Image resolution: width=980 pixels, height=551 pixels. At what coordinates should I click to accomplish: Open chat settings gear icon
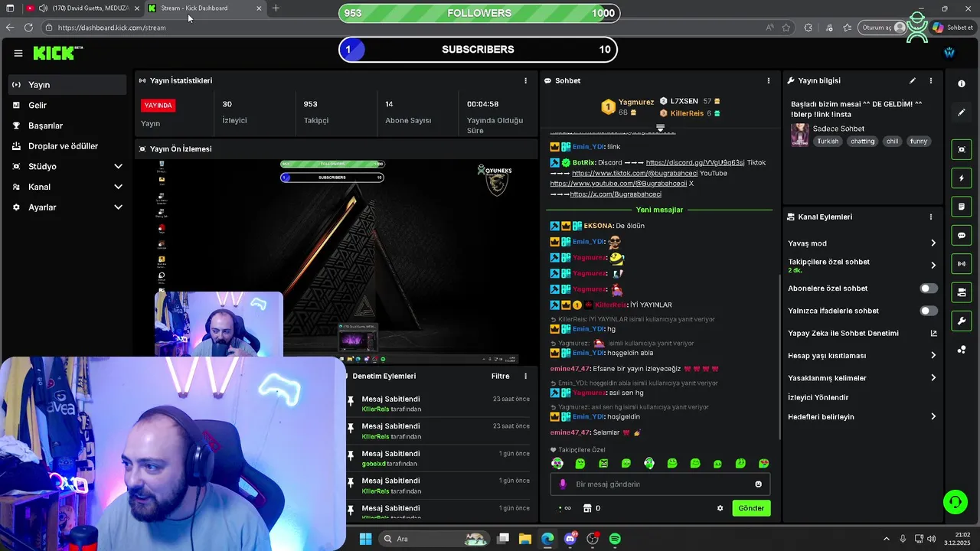(x=720, y=508)
